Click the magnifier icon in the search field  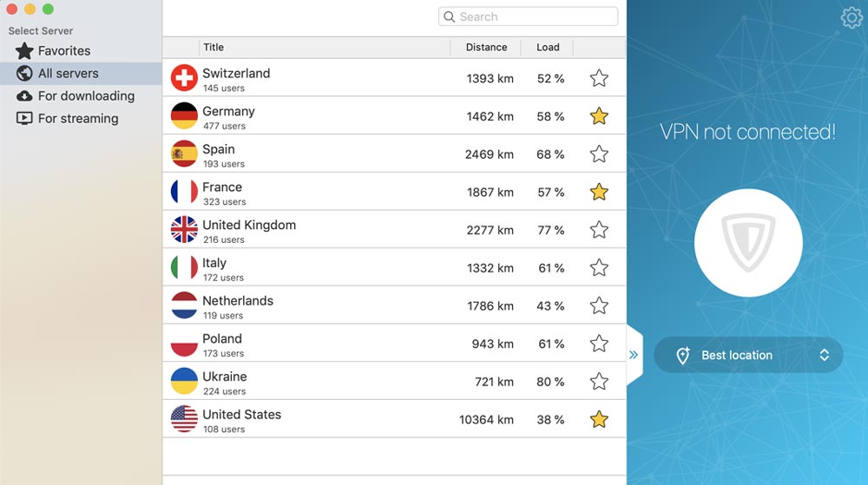pos(450,16)
